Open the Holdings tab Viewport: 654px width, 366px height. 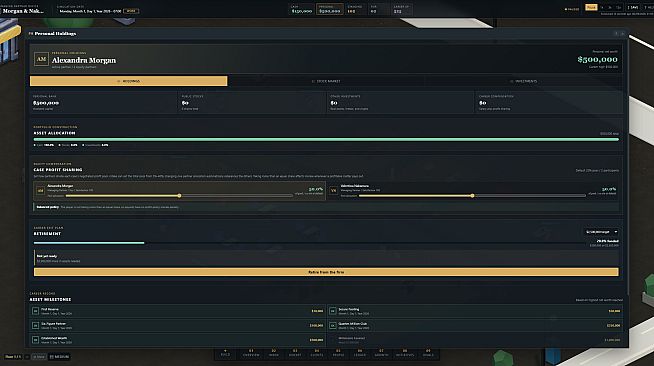[128, 81]
